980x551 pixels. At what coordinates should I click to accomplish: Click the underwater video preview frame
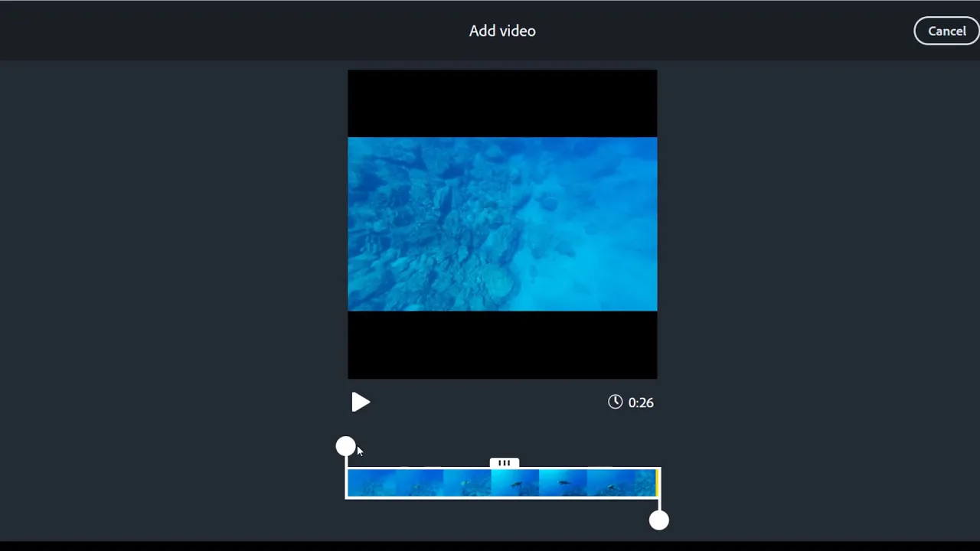pyautogui.click(x=502, y=224)
